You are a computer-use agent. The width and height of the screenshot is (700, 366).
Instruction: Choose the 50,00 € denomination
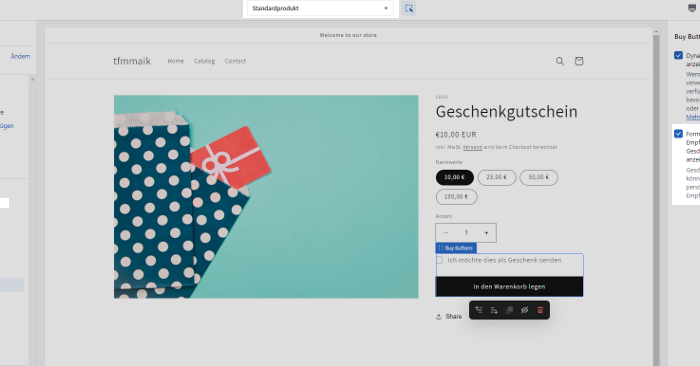pyautogui.click(x=538, y=178)
